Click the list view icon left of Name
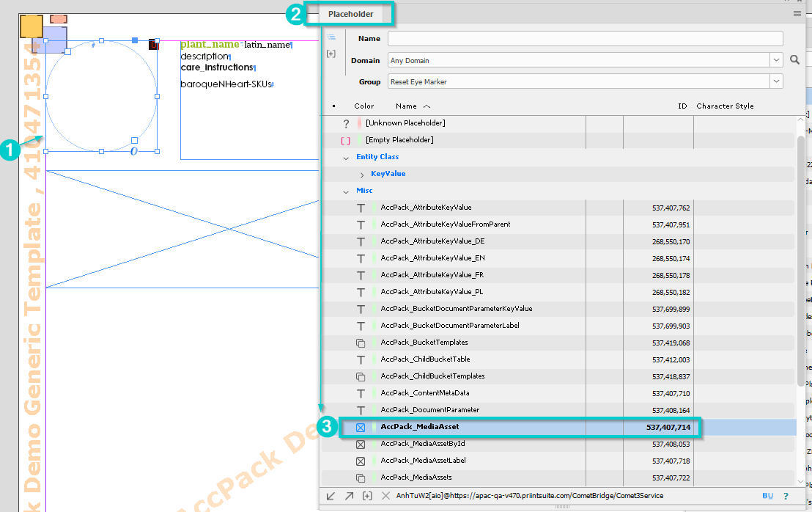Image resolution: width=812 pixels, height=512 pixels. coord(331,37)
